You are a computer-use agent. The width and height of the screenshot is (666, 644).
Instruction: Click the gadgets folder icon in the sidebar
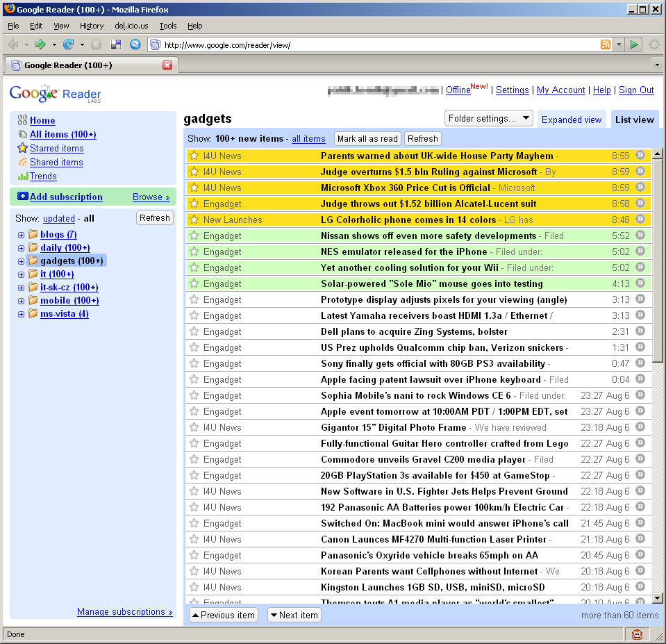coord(33,261)
